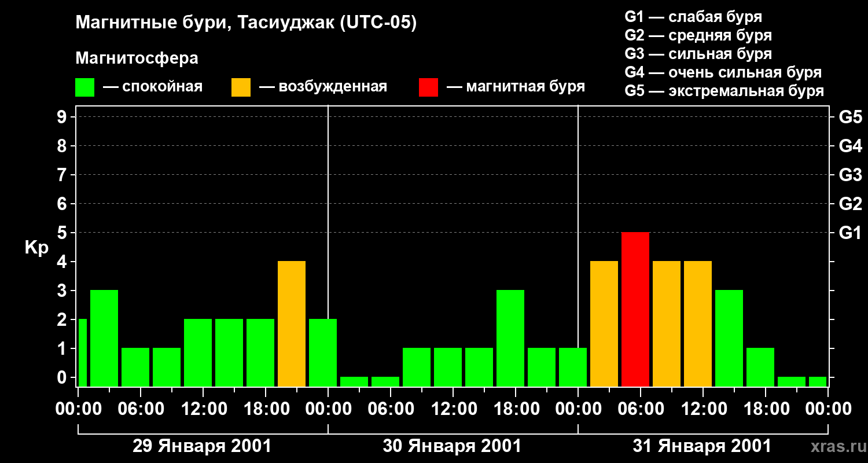Click 'G2 — средняя буря' legend line
This screenshot has height=463, width=868.
point(698,35)
